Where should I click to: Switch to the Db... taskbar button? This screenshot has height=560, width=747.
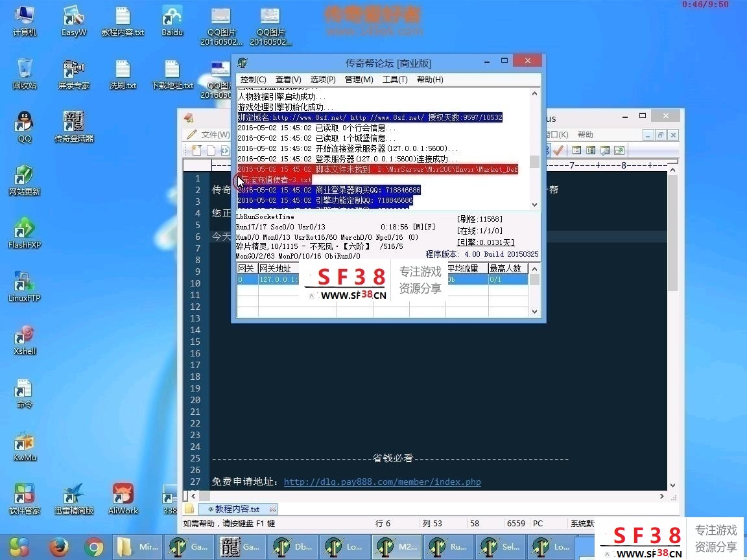coord(294,546)
